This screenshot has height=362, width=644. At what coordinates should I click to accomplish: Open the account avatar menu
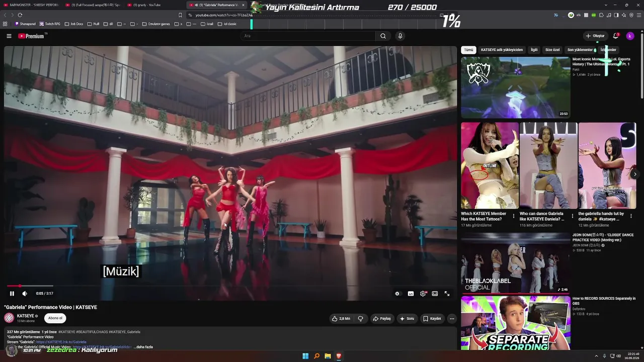pos(630,36)
